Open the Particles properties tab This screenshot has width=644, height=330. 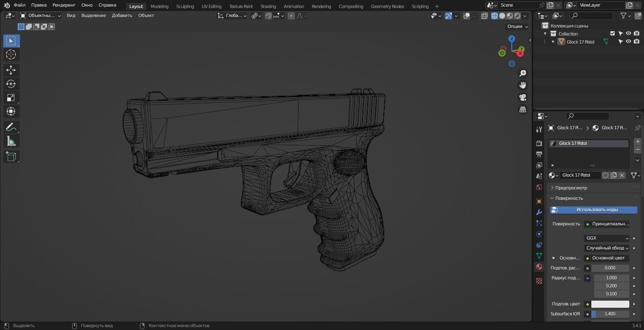click(x=539, y=223)
